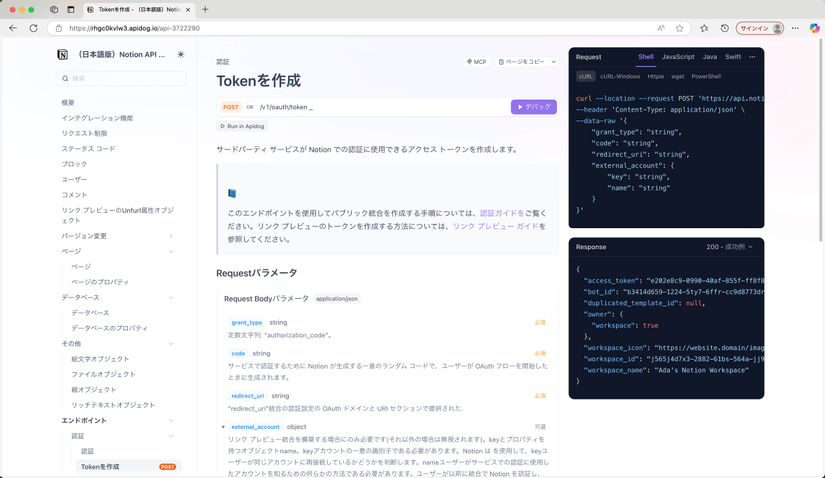Collapse the その他 section chevron

[171, 344]
